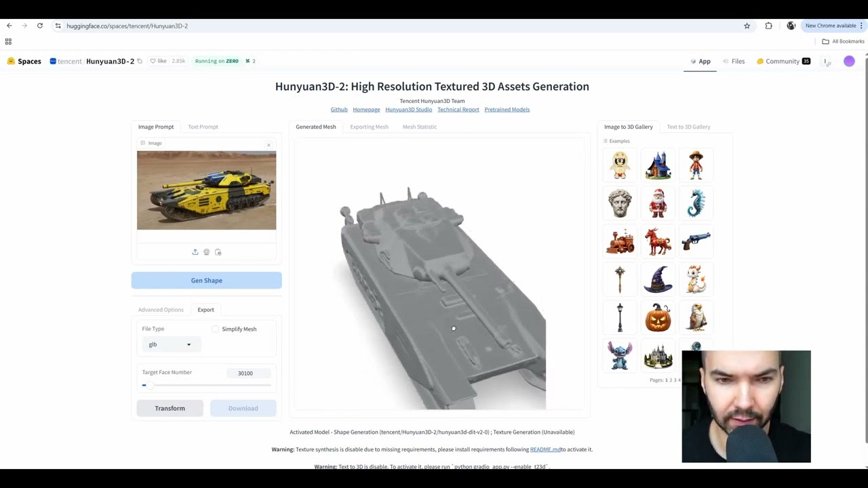Open the Github link
Image resolution: width=868 pixels, height=488 pixels.
click(x=339, y=109)
